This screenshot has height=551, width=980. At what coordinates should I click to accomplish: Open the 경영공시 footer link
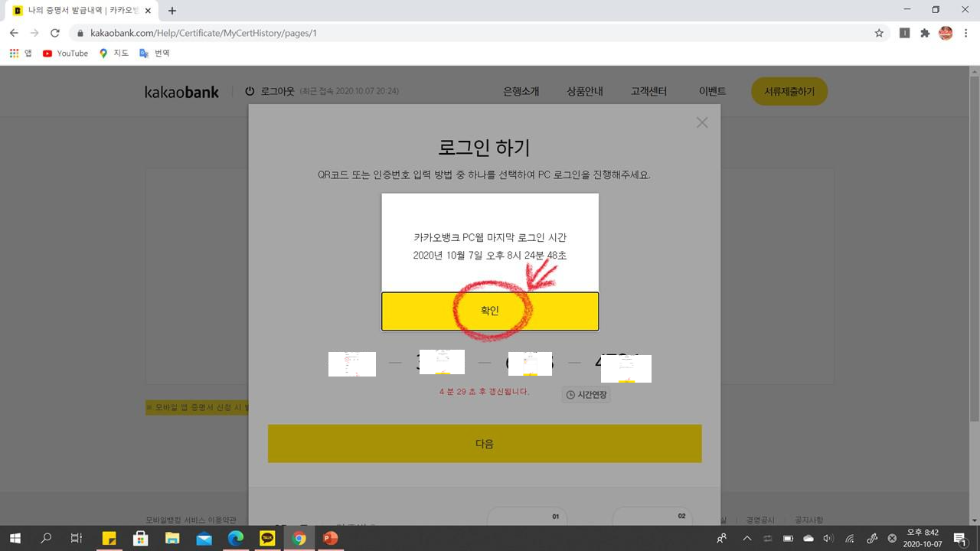(x=761, y=520)
